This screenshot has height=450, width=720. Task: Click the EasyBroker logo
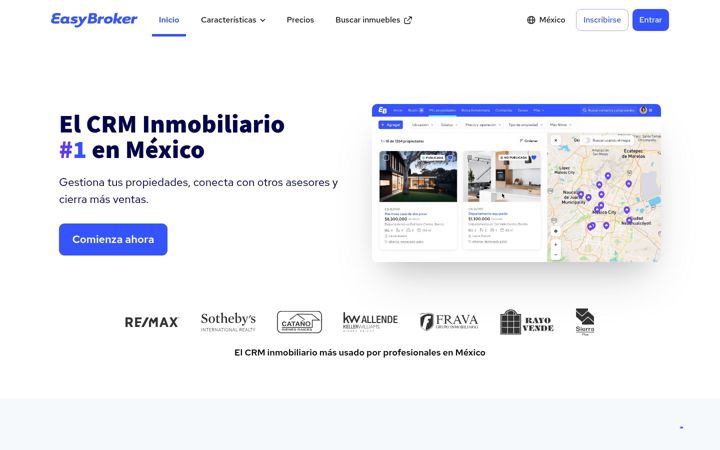click(x=94, y=19)
